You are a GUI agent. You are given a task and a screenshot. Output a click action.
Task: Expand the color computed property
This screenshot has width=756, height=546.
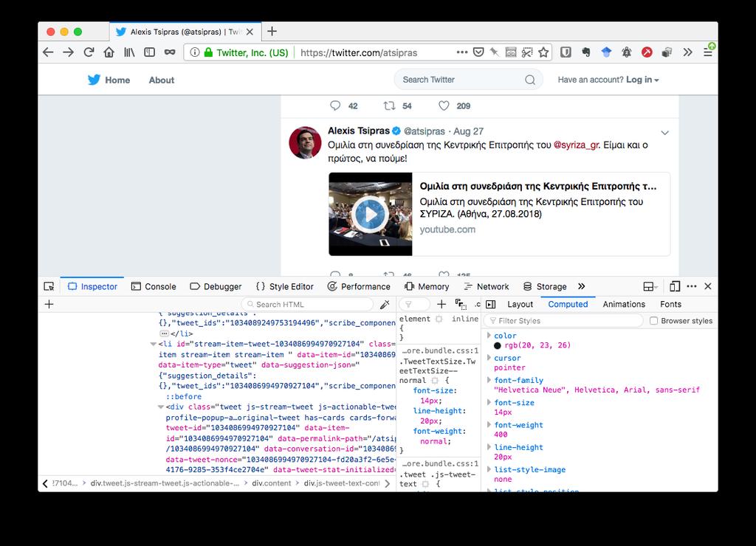[489, 335]
